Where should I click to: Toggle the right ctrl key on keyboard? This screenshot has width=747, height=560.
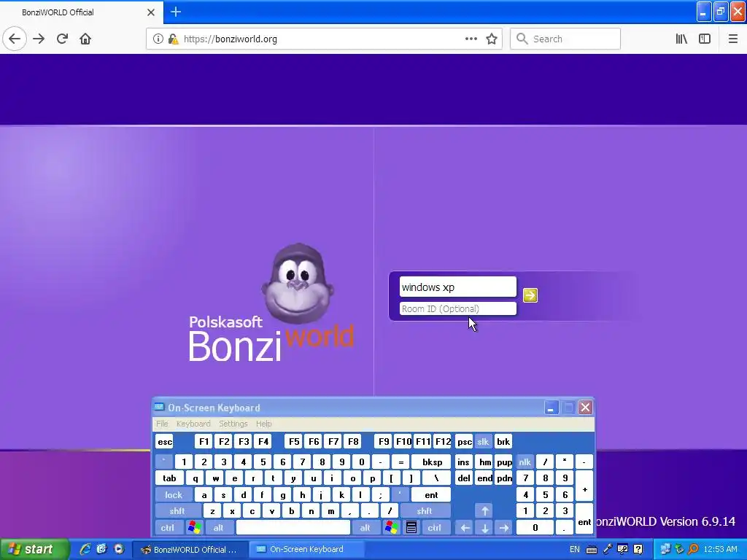pos(434,528)
